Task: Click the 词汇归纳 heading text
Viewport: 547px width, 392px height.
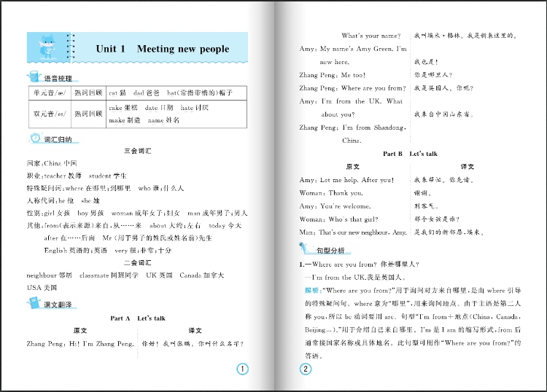Action: [x=58, y=139]
